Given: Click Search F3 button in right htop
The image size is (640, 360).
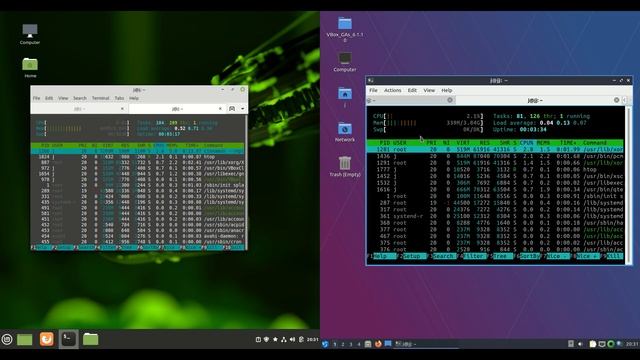Looking at the screenshot, I should coord(443,256).
